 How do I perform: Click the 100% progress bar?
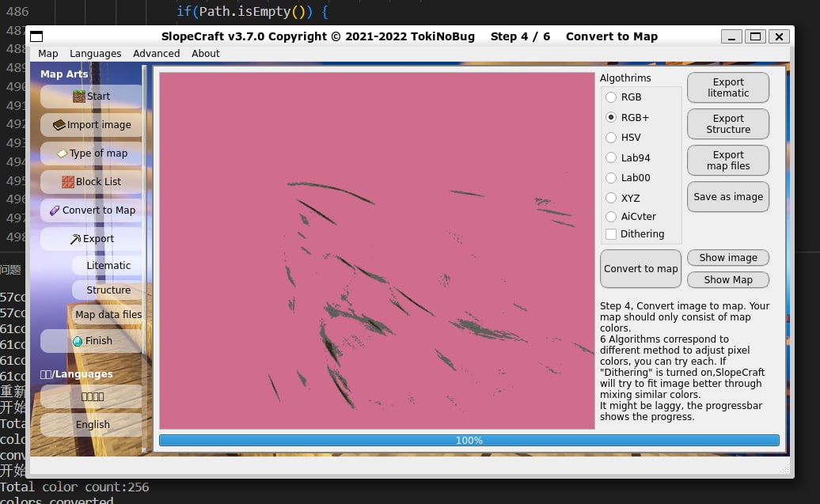[x=469, y=440]
